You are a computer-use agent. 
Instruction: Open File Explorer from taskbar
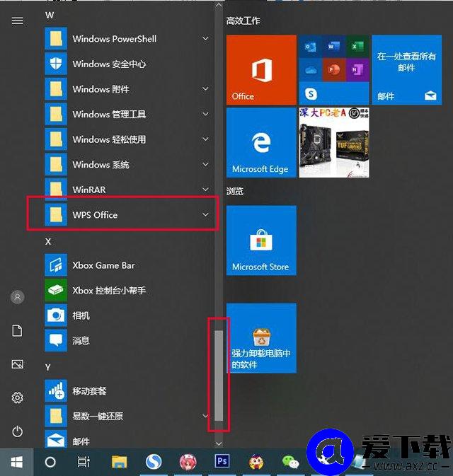(119, 463)
